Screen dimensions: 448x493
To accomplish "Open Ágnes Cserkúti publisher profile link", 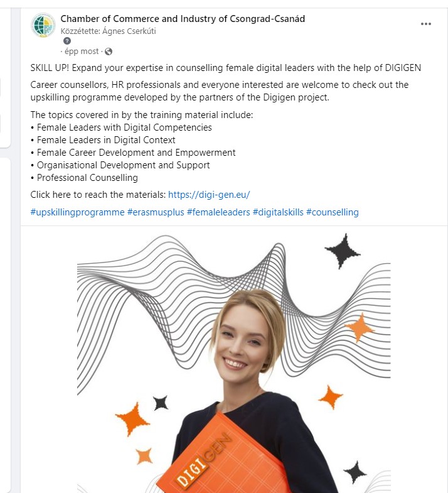I will (x=129, y=31).
